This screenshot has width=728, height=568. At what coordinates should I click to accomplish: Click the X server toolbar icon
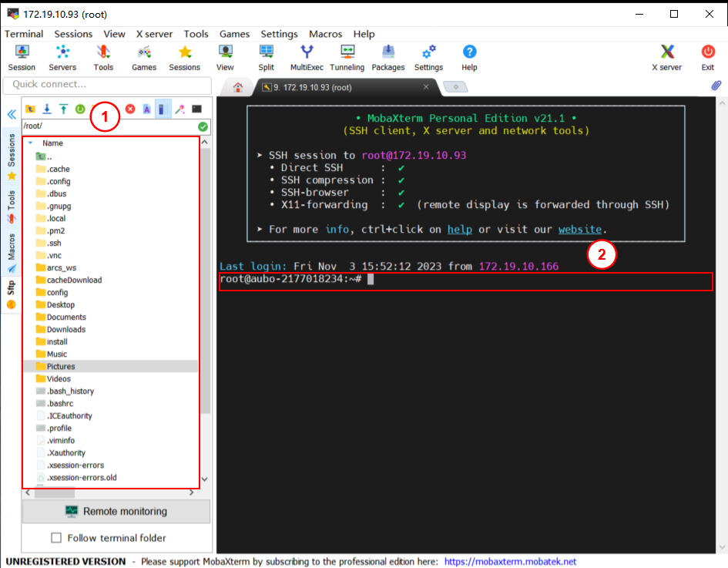(x=667, y=58)
